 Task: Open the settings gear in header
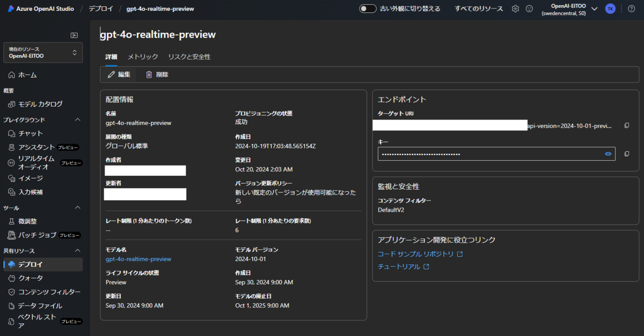pos(515,9)
